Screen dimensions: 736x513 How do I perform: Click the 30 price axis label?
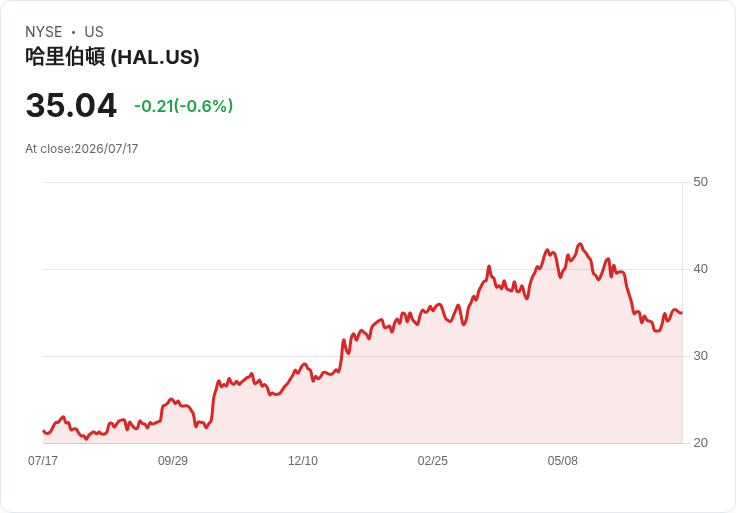(x=700, y=356)
